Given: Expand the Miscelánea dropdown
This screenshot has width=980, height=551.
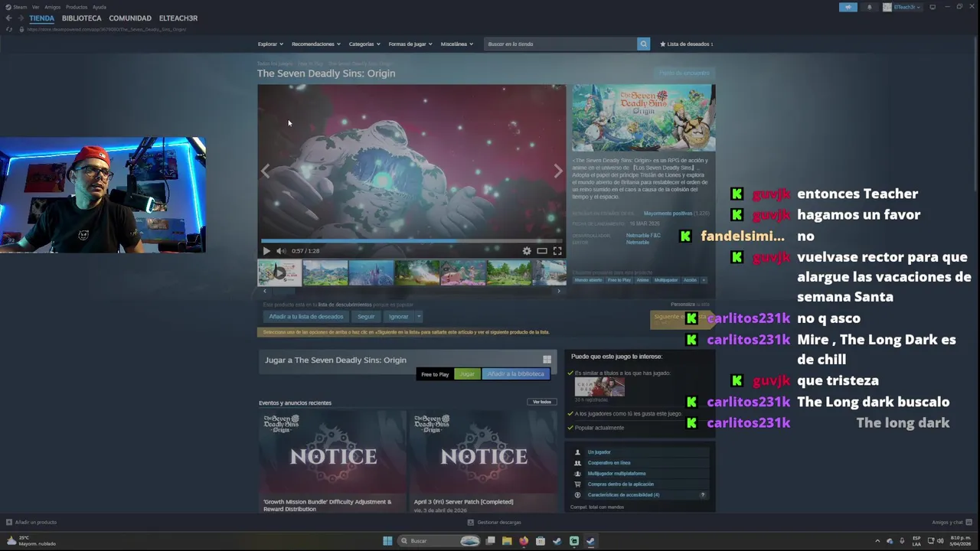Looking at the screenshot, I should coord(457,44).
